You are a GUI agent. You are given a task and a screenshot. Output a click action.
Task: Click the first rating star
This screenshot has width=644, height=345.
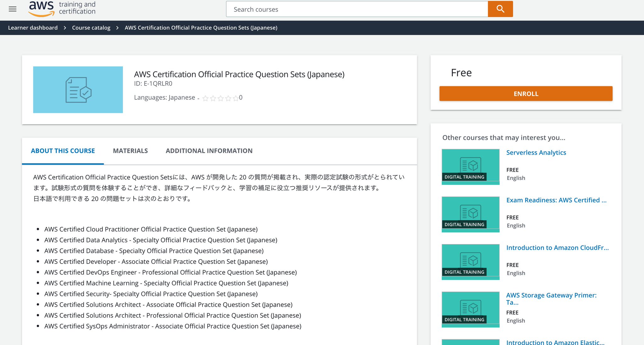205,98
